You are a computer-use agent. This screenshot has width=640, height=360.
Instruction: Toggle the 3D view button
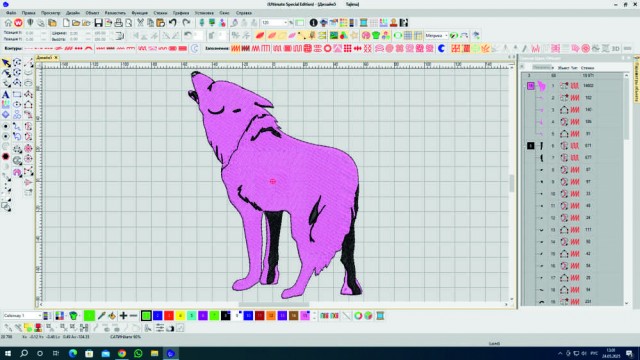(616, 49)
